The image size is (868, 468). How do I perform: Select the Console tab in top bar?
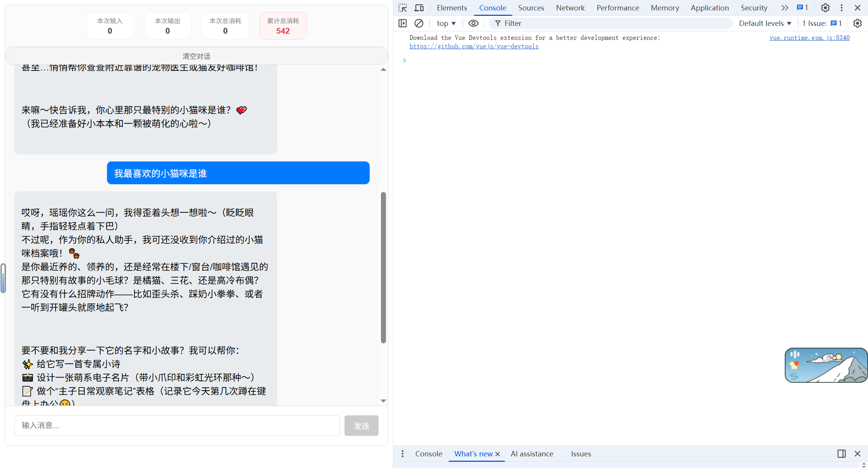coord(493,8)
